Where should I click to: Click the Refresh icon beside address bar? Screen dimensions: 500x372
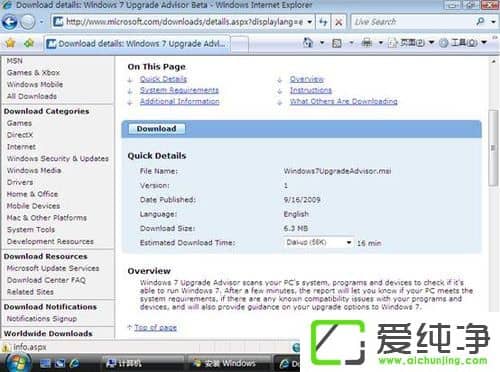click(323, 22)
